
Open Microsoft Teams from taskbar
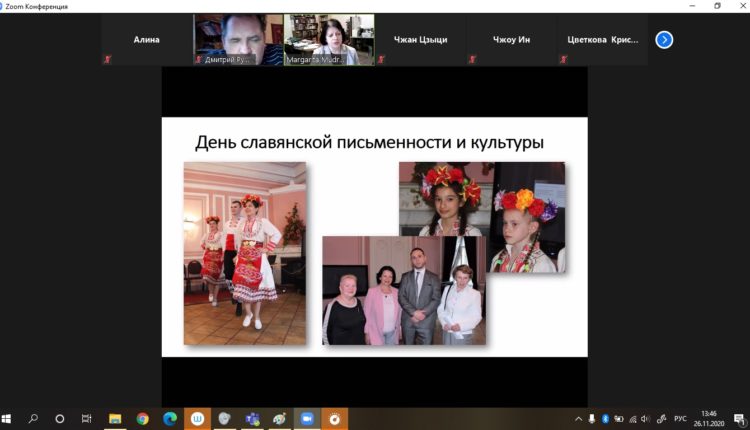[252, 419]
